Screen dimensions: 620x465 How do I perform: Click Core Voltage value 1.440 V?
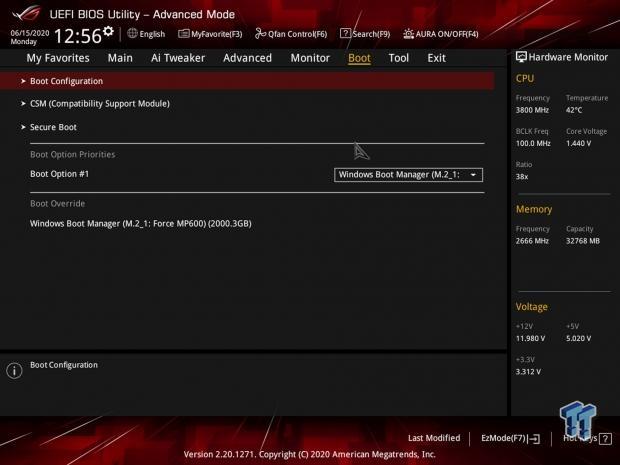point(578,143)
